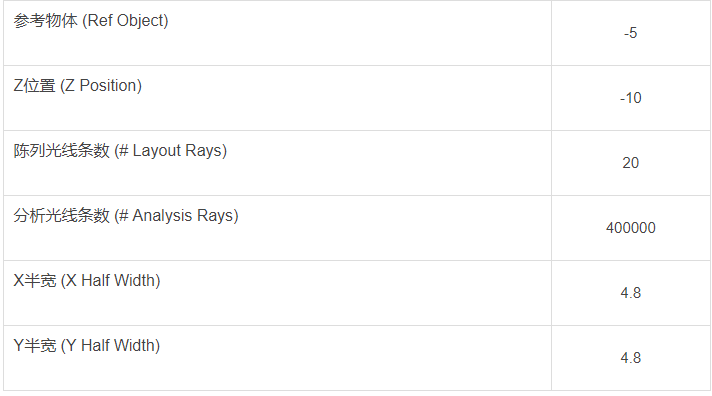Image resolution: width=712 pixels, height=396 pixels.
Task: Click the Chinese text 分析光线条数
Action: (x=61, y=215)
